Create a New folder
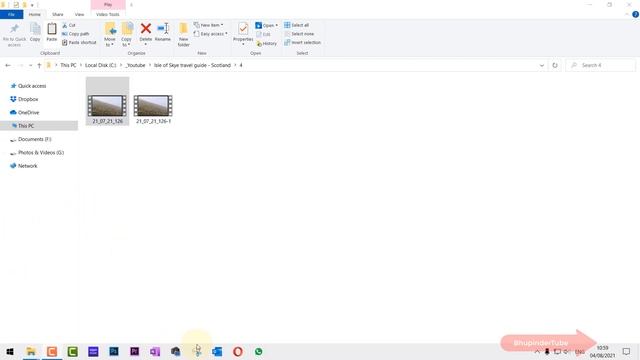This screenshot has width=640, height=360. click(184, 35)
